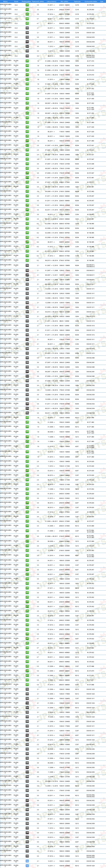Click PB fuel icon in CLS 3.5 01.2011 row

click(x=27, y=5)
